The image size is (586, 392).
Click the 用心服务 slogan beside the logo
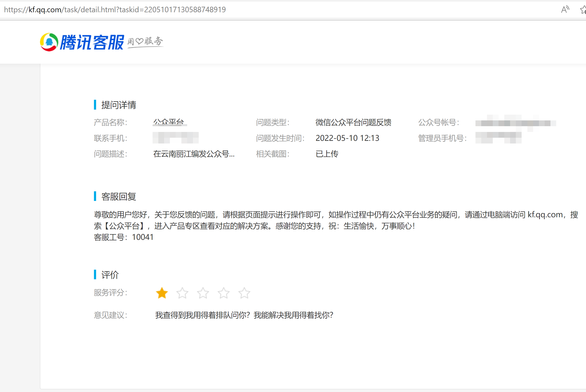145,42
